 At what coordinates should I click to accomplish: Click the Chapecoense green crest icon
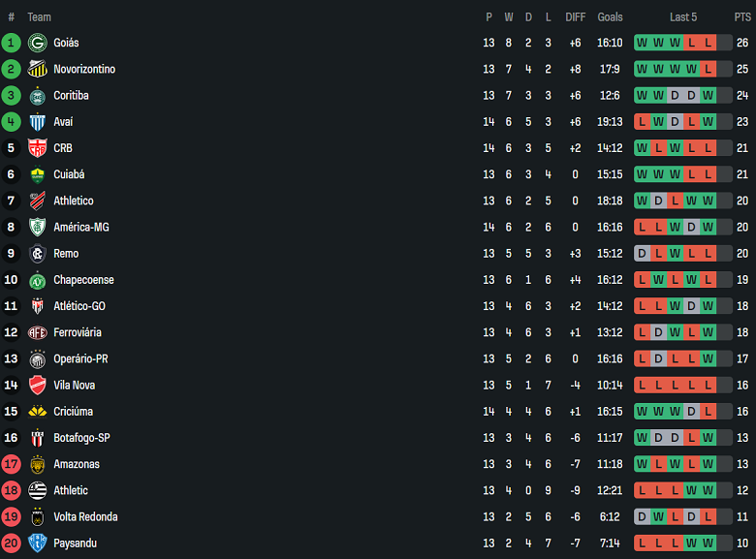(38, 280)
